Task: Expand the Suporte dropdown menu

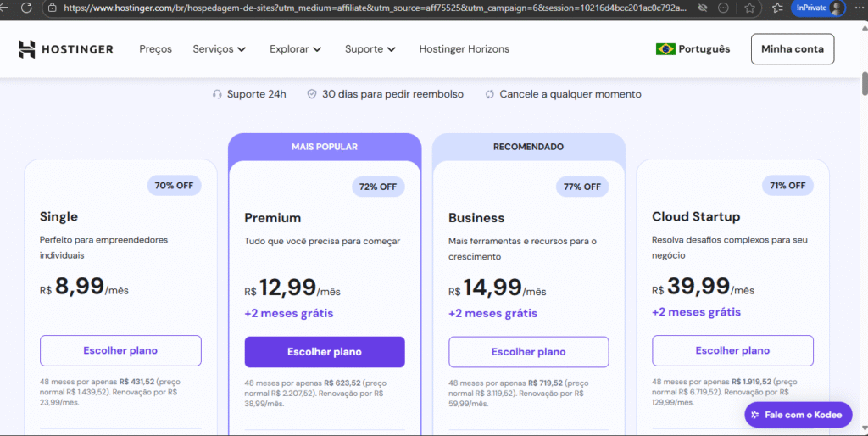Action: [x=370, y=49]
